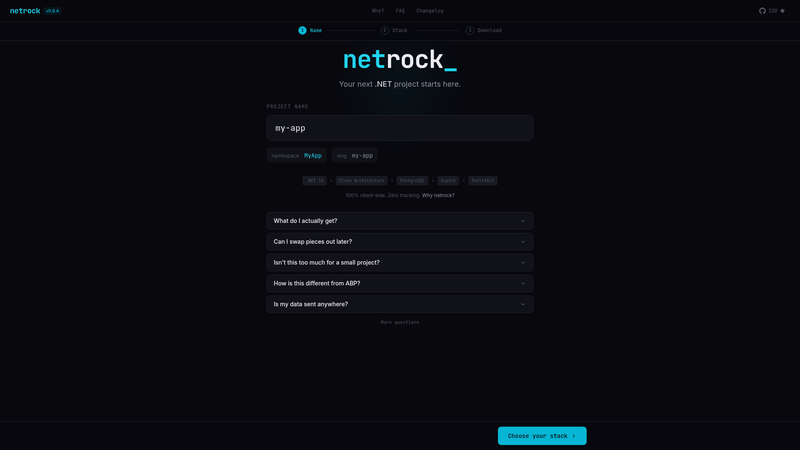Expand 'Is my data sent anywhere?' question
Screen dimensions: 800x450
(399, 304)
